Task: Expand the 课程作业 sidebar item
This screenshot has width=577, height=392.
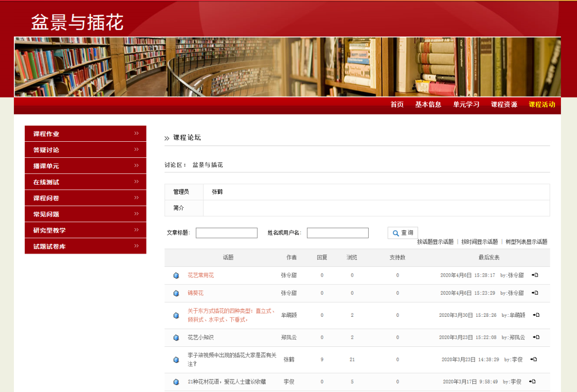Action: (85, 134)
